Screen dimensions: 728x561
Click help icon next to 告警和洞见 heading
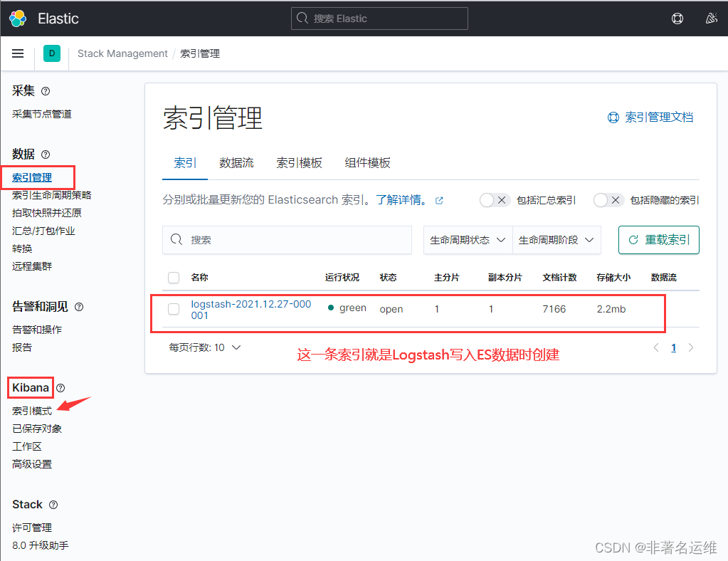click(x=79, y=307)
